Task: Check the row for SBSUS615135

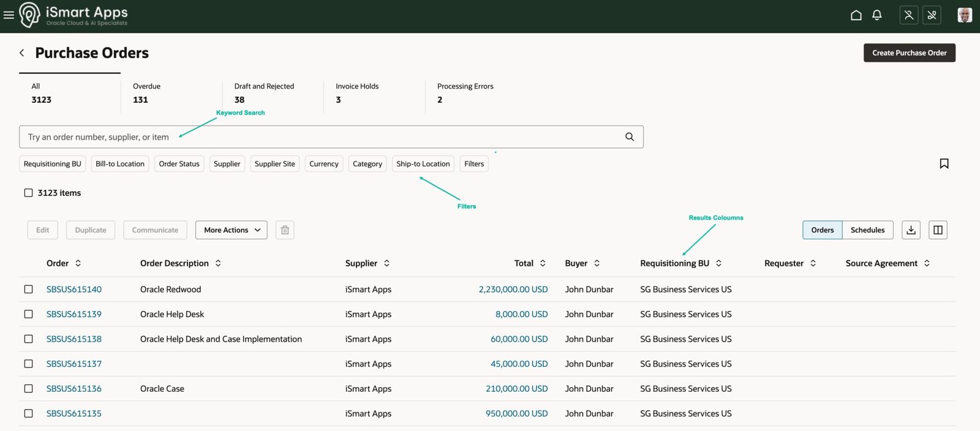Action: coord(28,413)
